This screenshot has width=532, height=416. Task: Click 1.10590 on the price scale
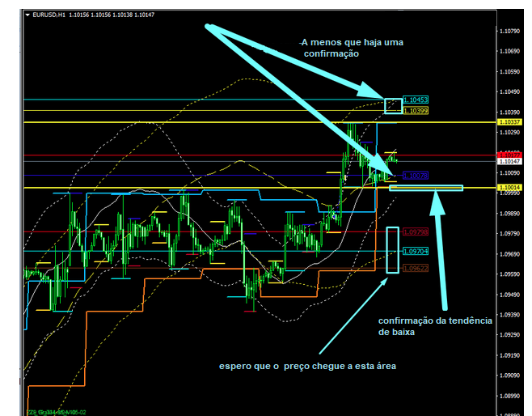pos(509,72)
